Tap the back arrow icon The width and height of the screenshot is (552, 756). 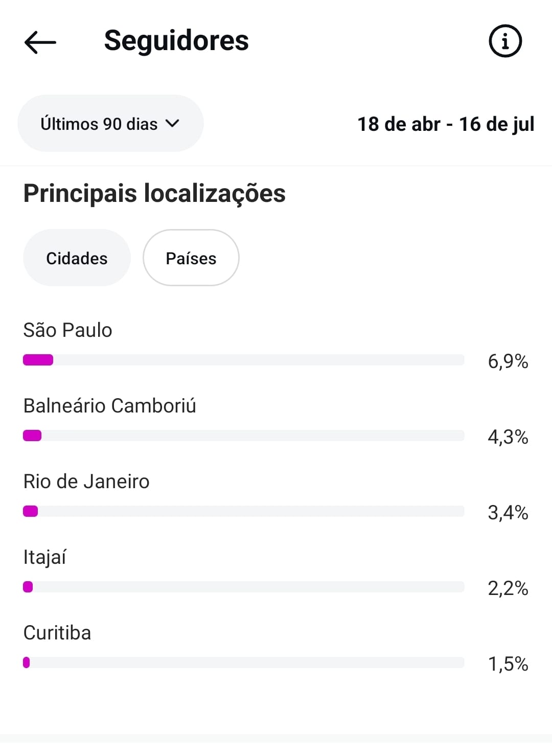(40, 42)
